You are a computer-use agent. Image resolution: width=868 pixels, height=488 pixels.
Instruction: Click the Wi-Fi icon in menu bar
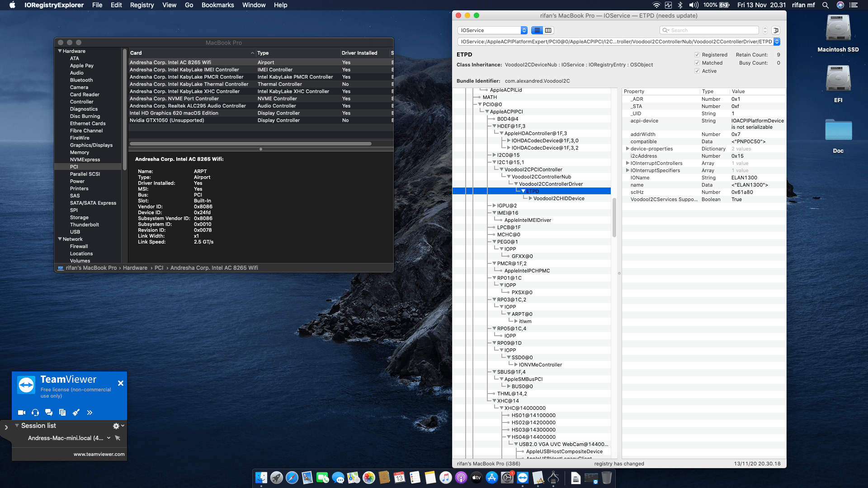point(656,5)
